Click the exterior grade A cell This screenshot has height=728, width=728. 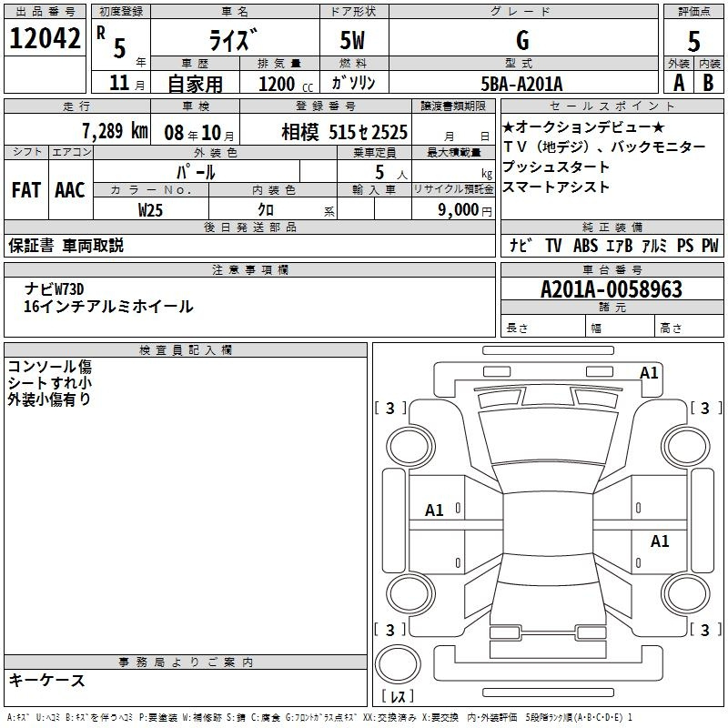(678, 82)
